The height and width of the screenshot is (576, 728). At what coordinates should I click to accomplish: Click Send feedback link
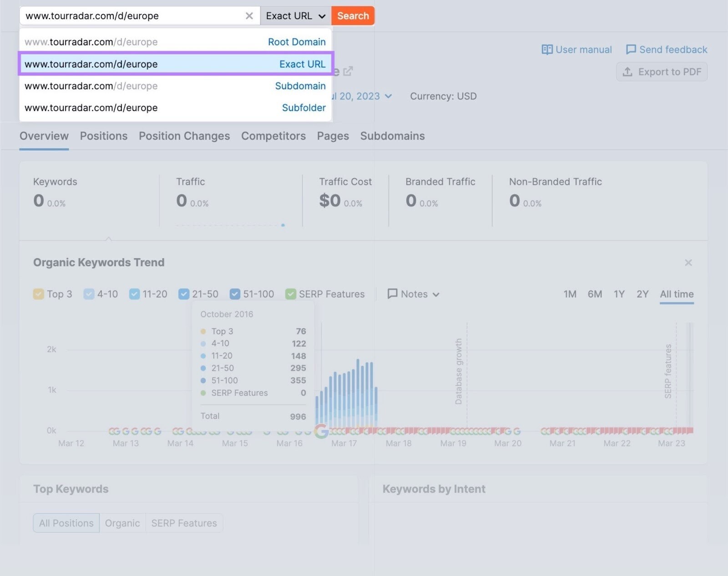click(x=667, y=50)
